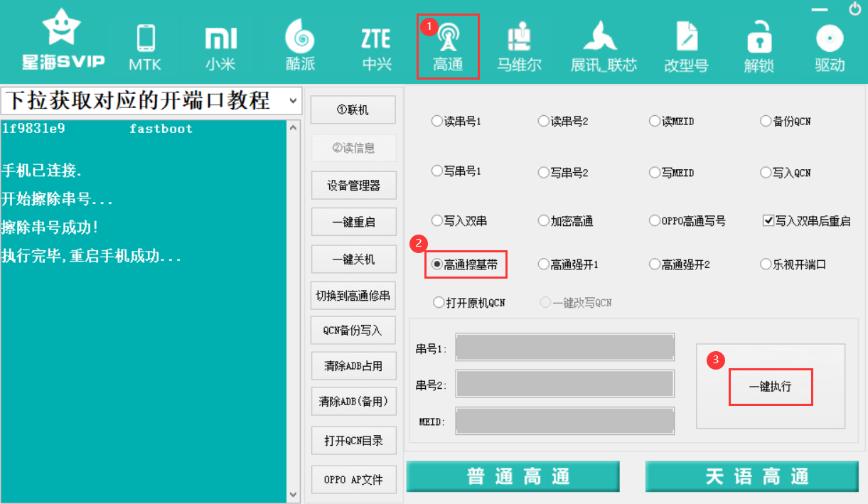This screenshot has height=504, width=868.
Task: Click the 清除ADB(备用) button
Action: 353,402
